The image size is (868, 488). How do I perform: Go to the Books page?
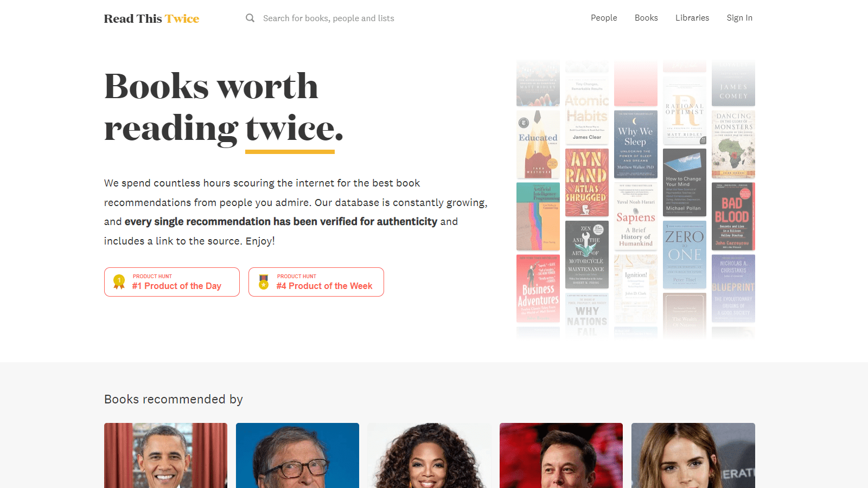[646, 18]
